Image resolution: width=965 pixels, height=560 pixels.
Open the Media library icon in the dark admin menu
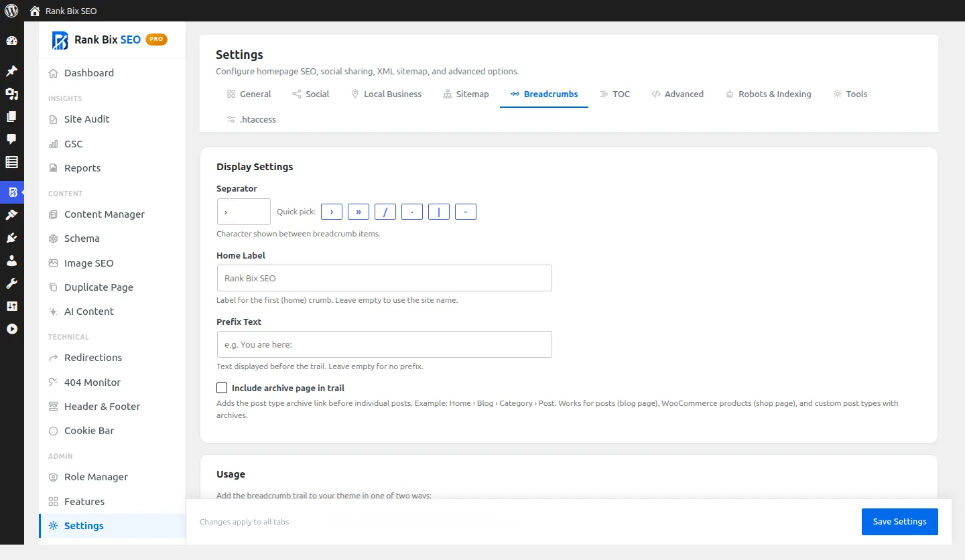11,94
